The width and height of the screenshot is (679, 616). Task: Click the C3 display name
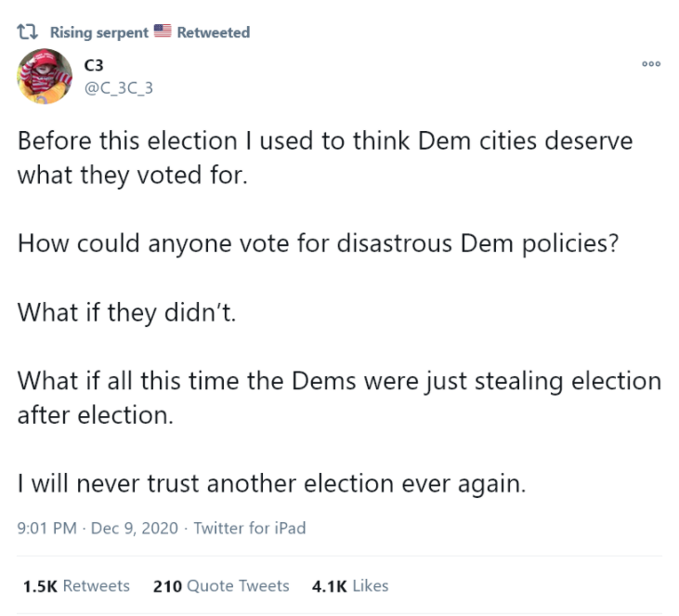[93, 66]
